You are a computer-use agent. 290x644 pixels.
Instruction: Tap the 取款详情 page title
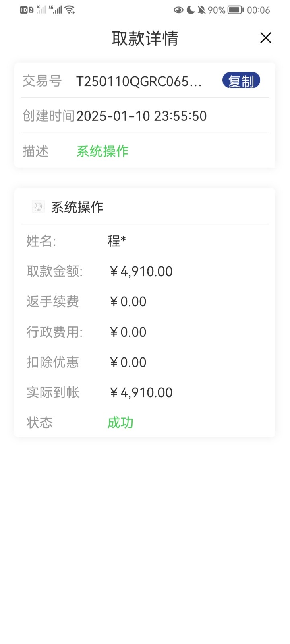145,39
